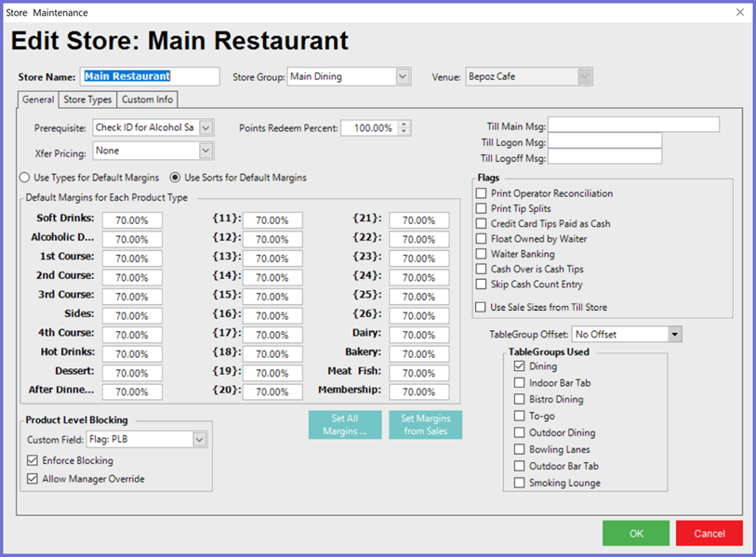The height and width of the screenshot is (557, 756).
Task: Expand the Prerequisite dropdown
Action: pyautogui.click(x=206, y=127)
